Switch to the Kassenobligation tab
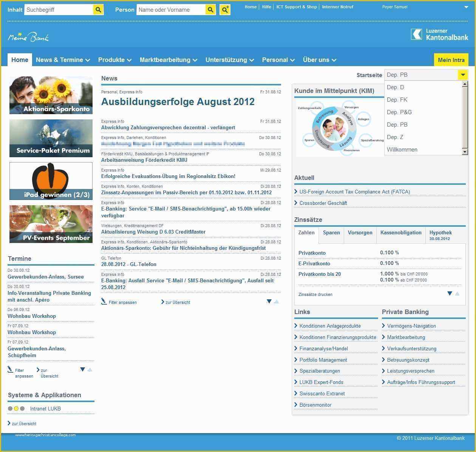476x452 pixels. (x=401, y=235)
